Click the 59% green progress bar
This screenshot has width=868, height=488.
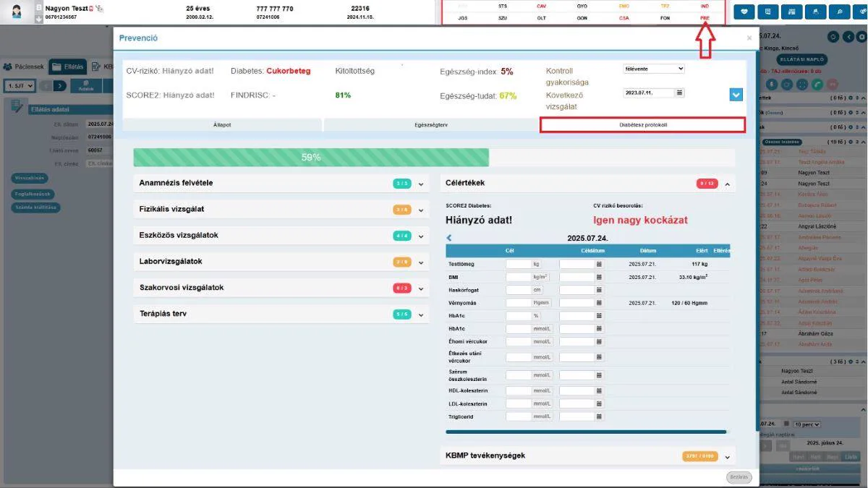(311, 157)
